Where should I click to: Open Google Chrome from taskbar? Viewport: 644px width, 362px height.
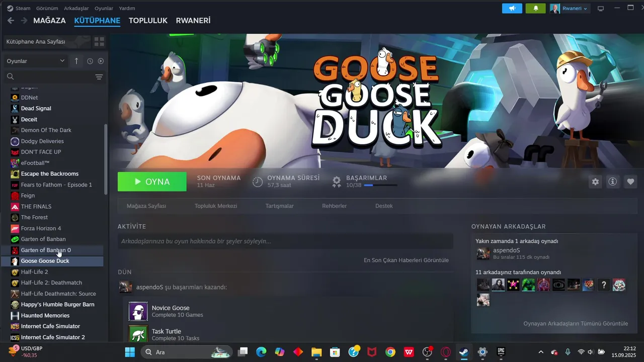click(x=390, y=352)
